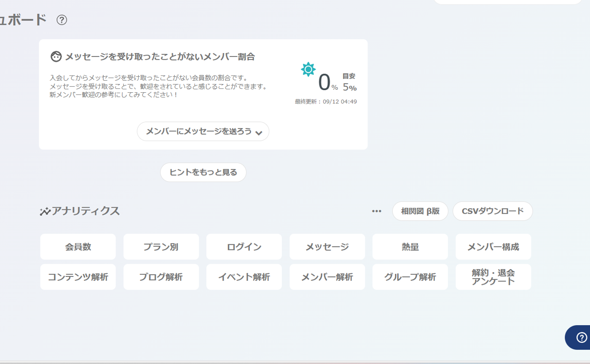Open the 相関図 β版 view
The height and width of the screenshot is (364, 590).
[420, 211]
